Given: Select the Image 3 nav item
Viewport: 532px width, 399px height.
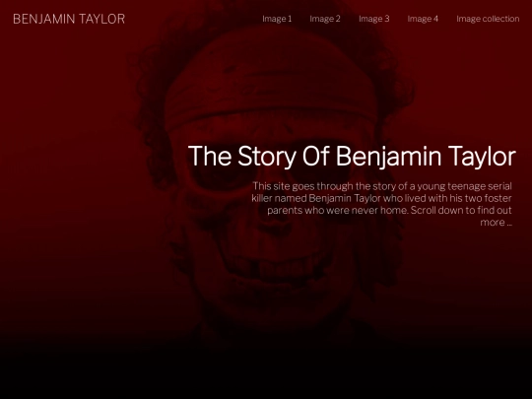Looking at the screenshot, I should (x=374, y=19).
